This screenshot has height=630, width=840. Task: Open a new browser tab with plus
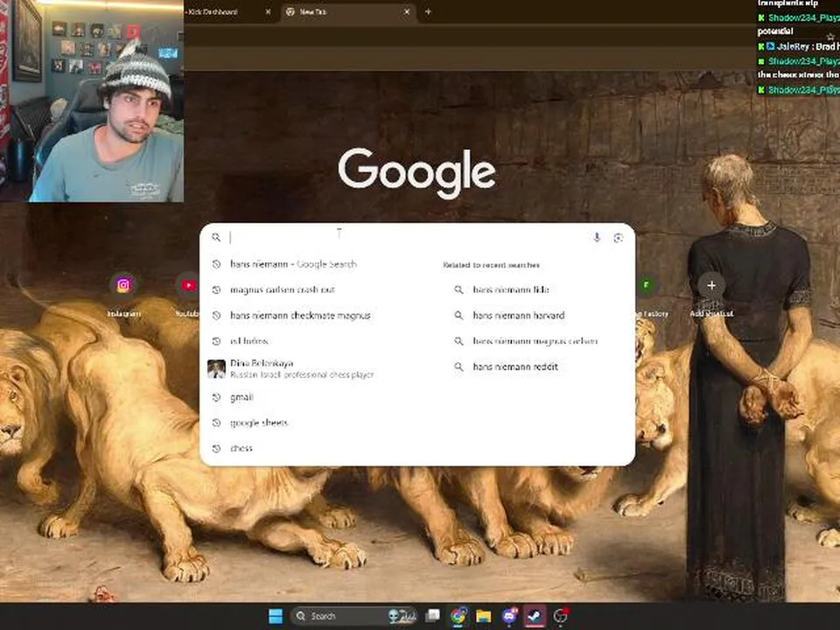[x=428, y=11]
